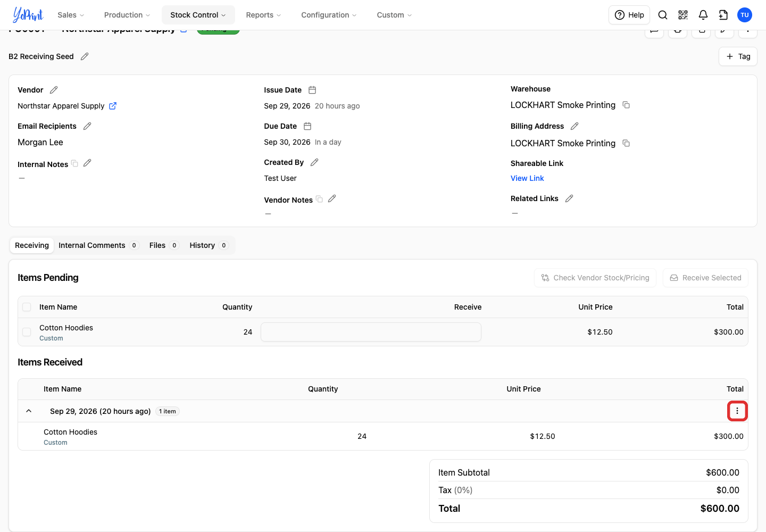
Task: Edit the Created By field
Action: click(x=314, y=162)
